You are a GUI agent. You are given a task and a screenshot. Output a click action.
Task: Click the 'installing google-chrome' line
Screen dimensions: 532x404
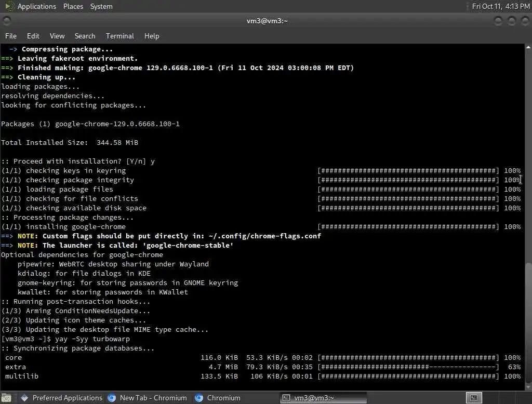pos(63,226)
